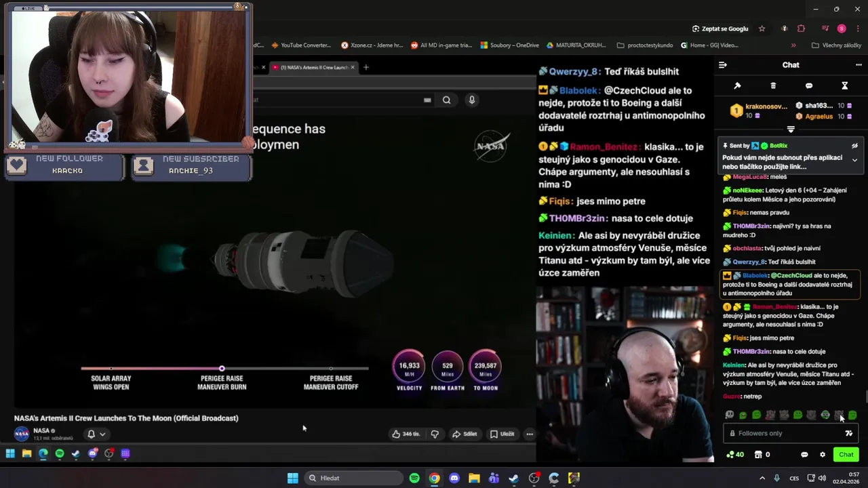Viewport: 868px width, 488px height.
Task: Open new tab plus in streamed browser
Action: point(366,67)
